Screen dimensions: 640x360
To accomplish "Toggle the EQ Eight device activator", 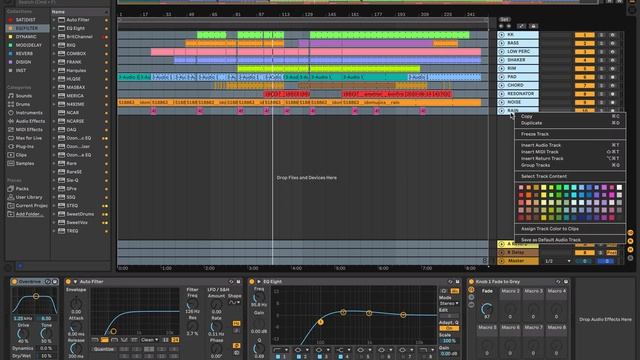I will 252,282.
